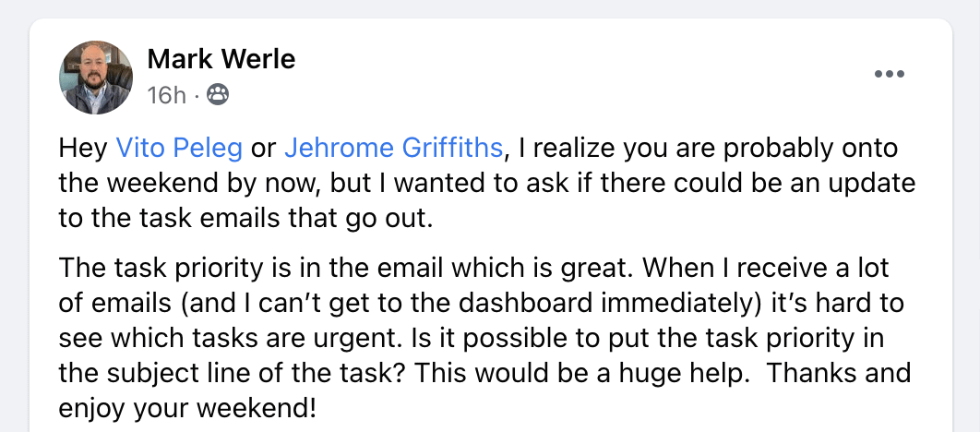Click the word 'Hey' starting the post
980x432 pixels.
click(x=84, y=148)
